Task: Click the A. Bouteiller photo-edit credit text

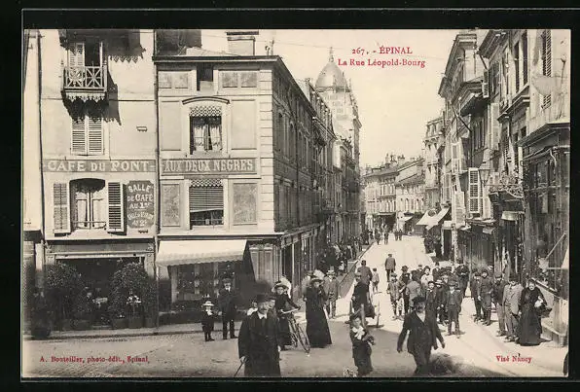Action: pos(94,359)
